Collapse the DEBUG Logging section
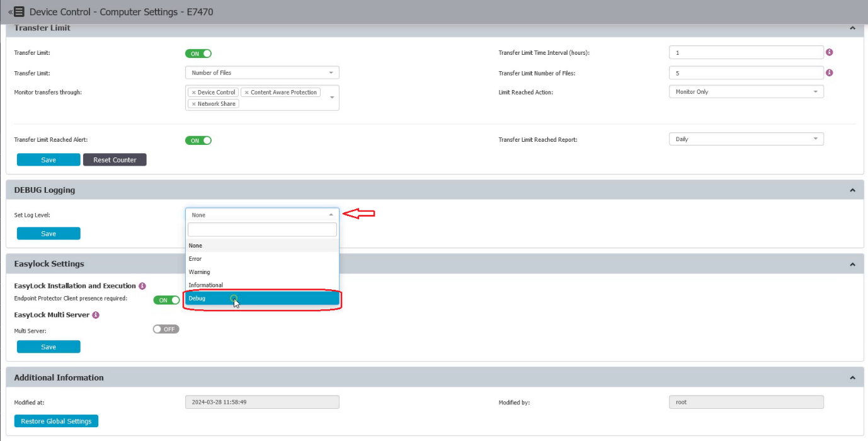Screen dimensions: 868x441 (852, 190)
